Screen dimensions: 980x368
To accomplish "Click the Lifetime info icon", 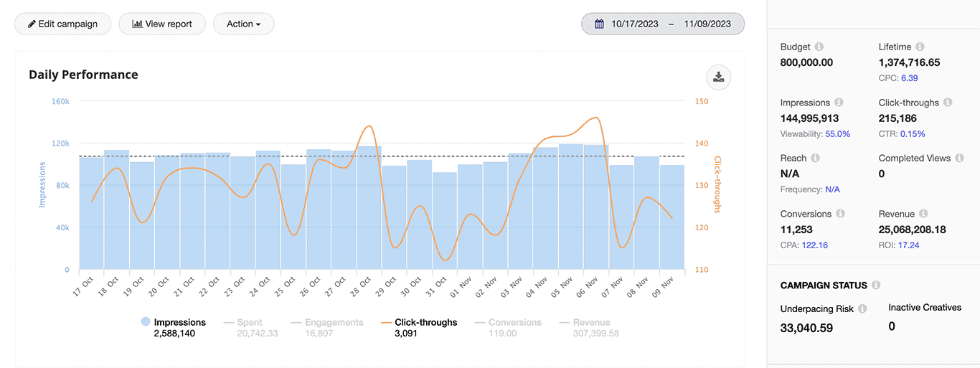I will pyautogui.click(x=920, y=47).
